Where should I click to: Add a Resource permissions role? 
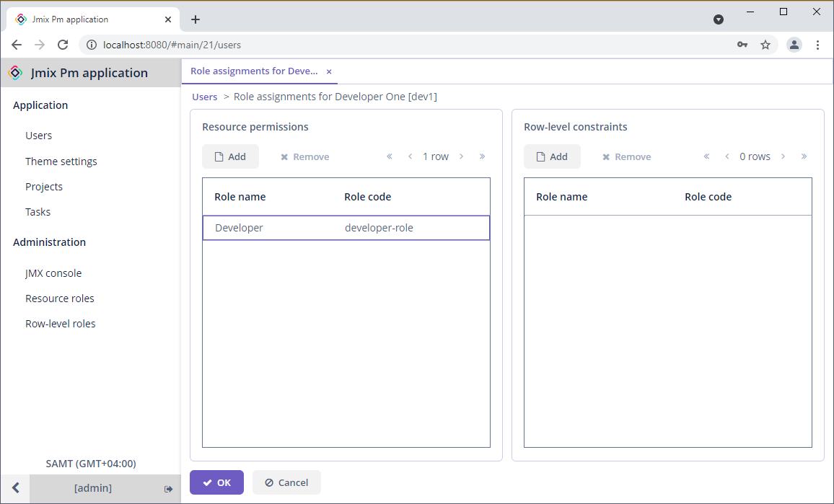point(230,156)
